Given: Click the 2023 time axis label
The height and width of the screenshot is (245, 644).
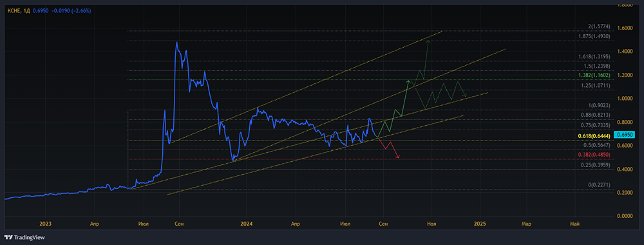Looking at the screenshot, I should click(46, 224).
